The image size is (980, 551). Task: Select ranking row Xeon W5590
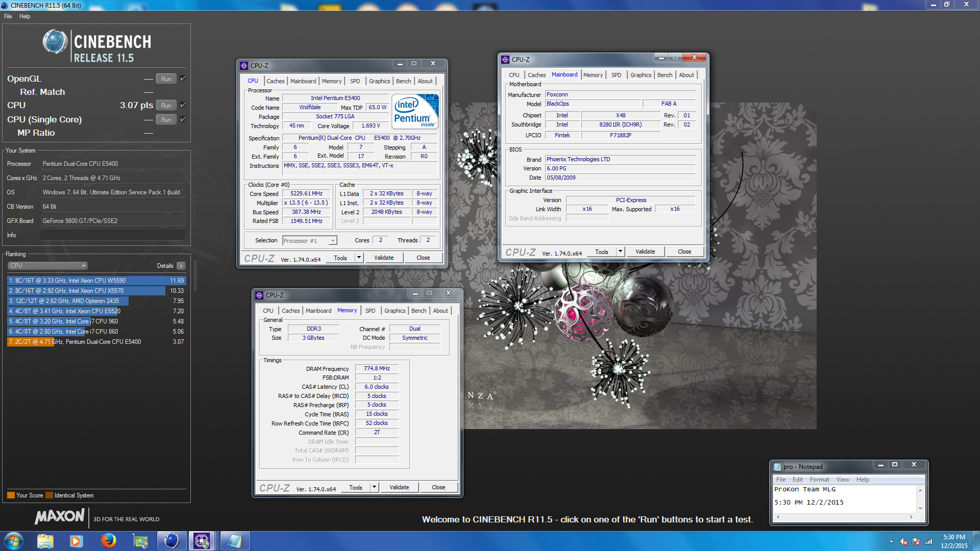click(96, 281)
